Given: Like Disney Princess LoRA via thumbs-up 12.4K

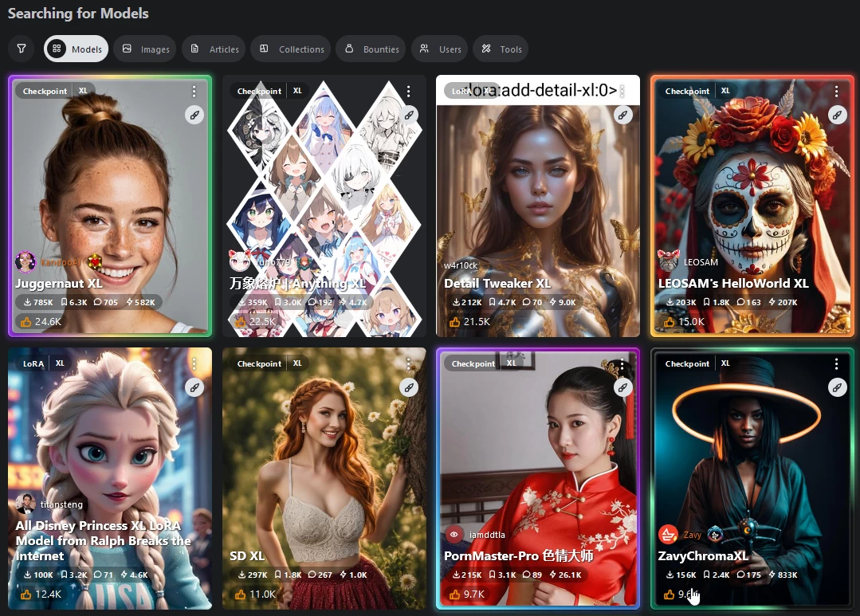Looking at the screenshot, I should coord(41,594).
